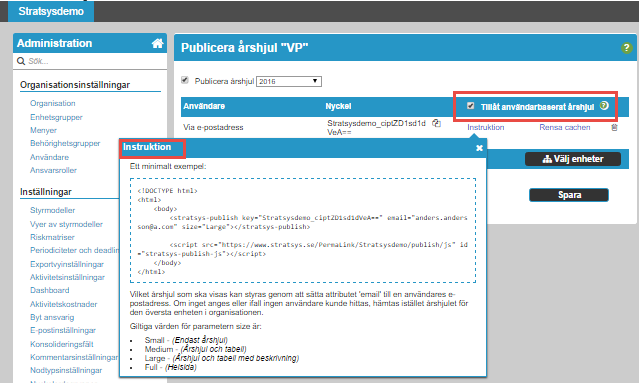Copy the key with the copy icon

click(x=436, y=123)
